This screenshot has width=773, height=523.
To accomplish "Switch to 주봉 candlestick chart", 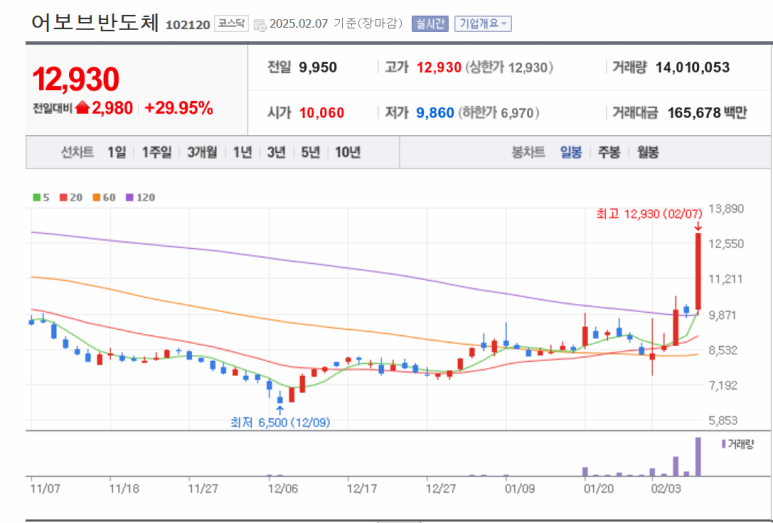I will coord(609,152).
